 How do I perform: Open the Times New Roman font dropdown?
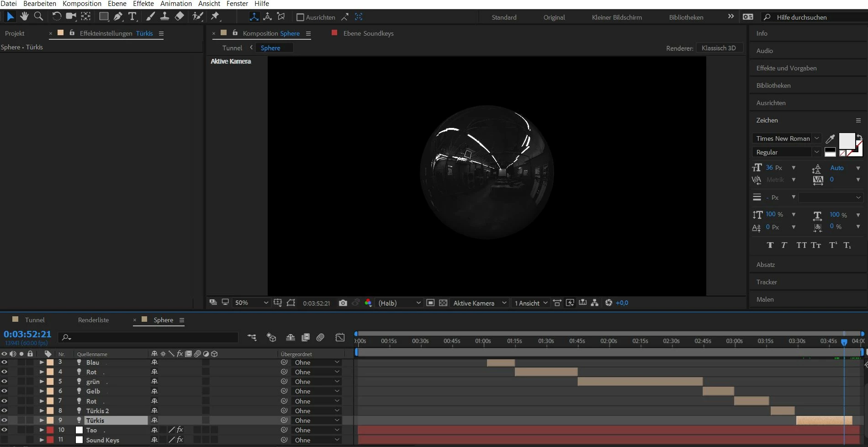point(786,138)
